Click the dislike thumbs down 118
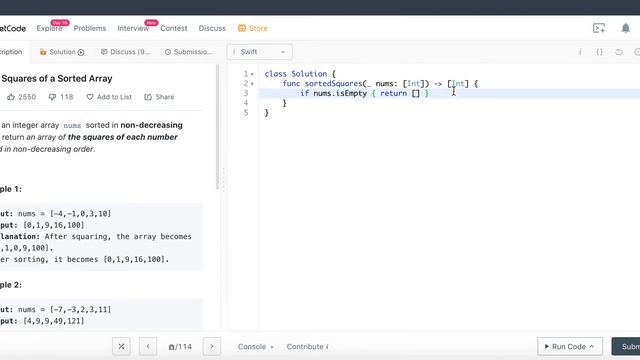The width and height of the screenshot is (640, 360). 61,97
